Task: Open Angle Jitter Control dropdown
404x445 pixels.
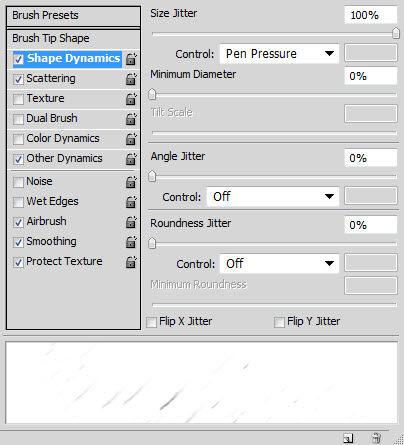Action: tap(273, 197)
